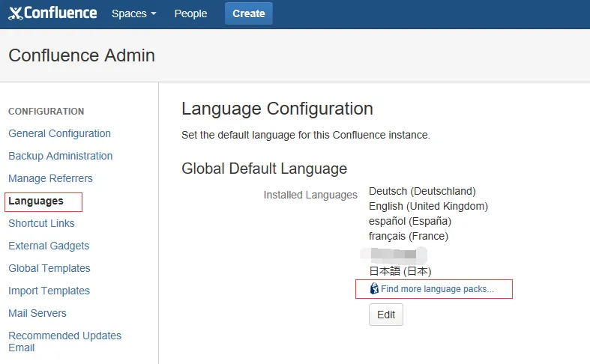The width and height of the screenshot is (590, 364).
Task: Click the 日本語 (日本) language entry
Action: [x=400, y=271]
